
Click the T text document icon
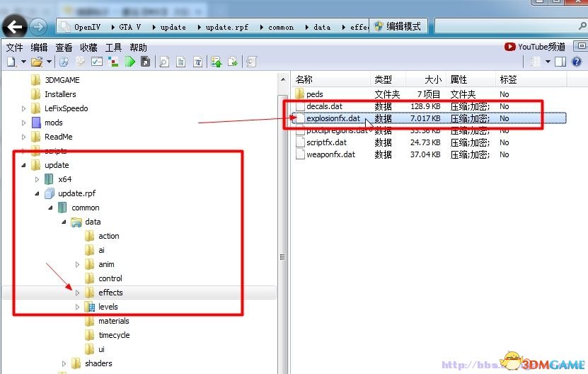click(x=197, y=62)
